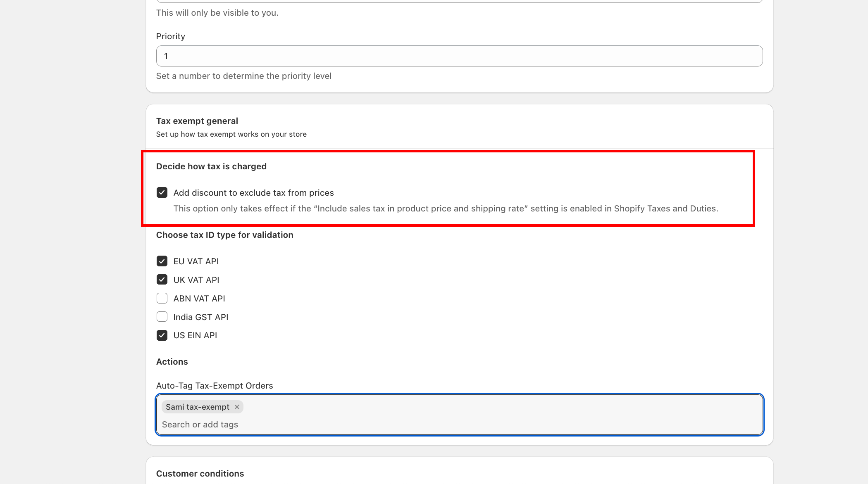Click into the Priority number field

(x=459, y=56)
